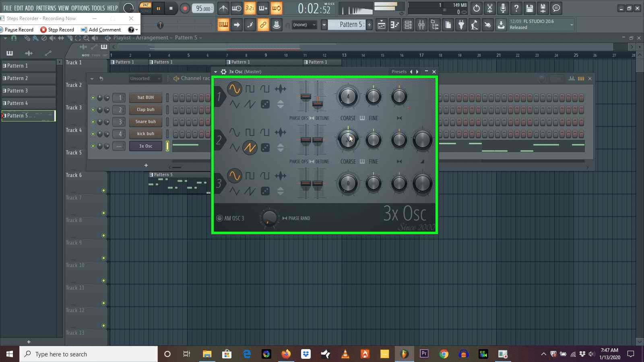Viewport: 644px width, 362px height.
Task: Open the EDIT menu
Action: coord(19,8)
